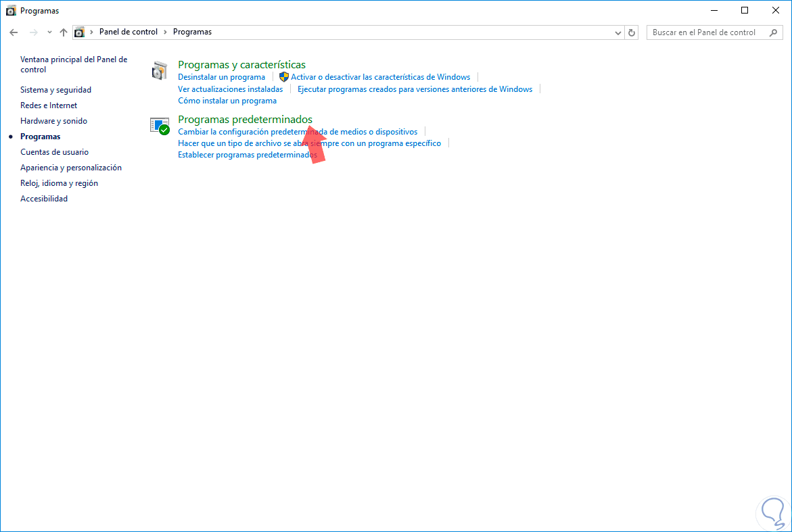Image resolution: width=792 pixels, height=532 pixels.
Task: Expand chevron after Panel de control breadcrumb
Action: point(165,32)
